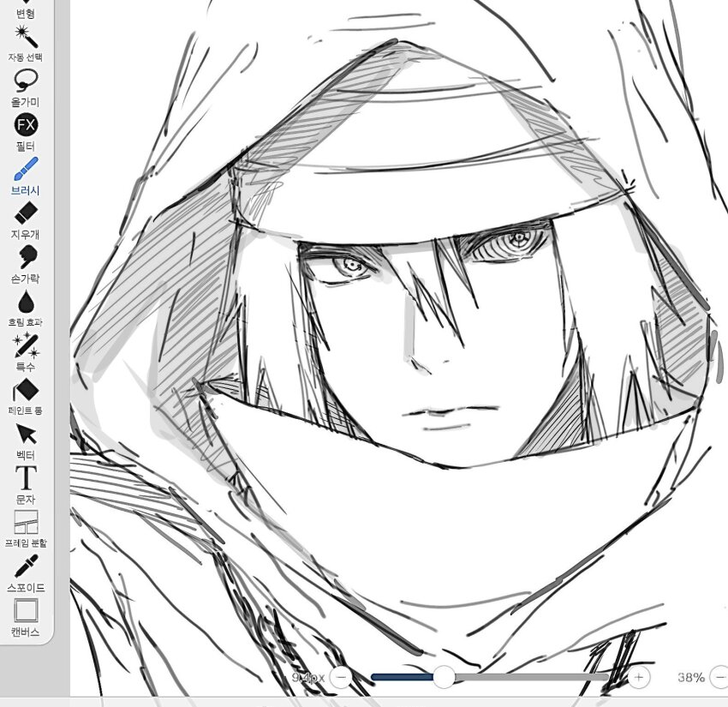Open the 캔버스 canvas tool

[x=26, y=617]
